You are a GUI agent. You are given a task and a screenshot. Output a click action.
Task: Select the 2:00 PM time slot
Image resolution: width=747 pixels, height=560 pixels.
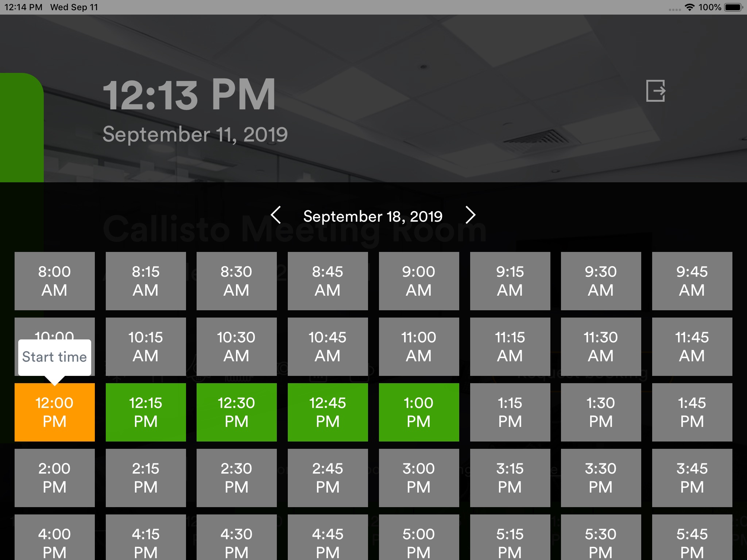pyautogui.click(x=55, y=477)
